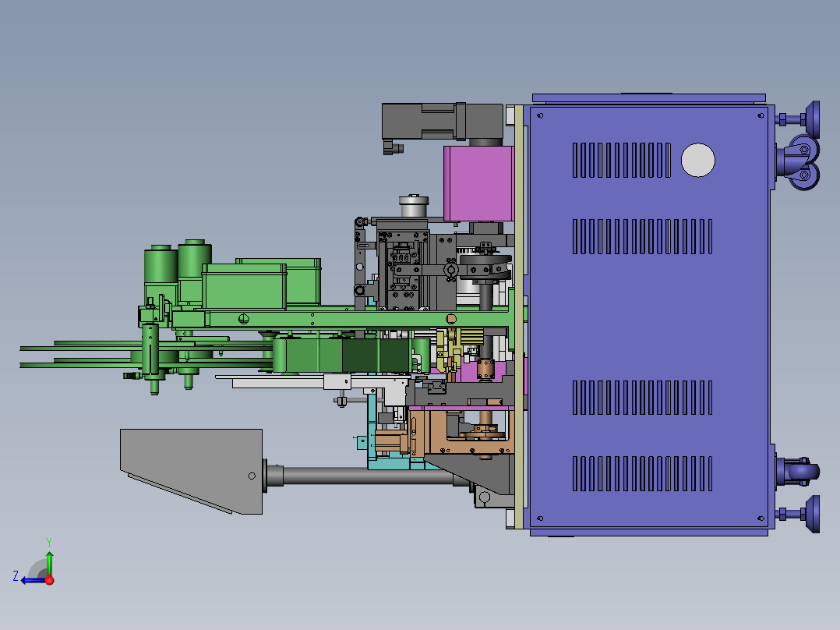The width and height of the screenshot is (840, 630).
Task: Click the leftmost green cylinder on top
Action: (161, 265)
